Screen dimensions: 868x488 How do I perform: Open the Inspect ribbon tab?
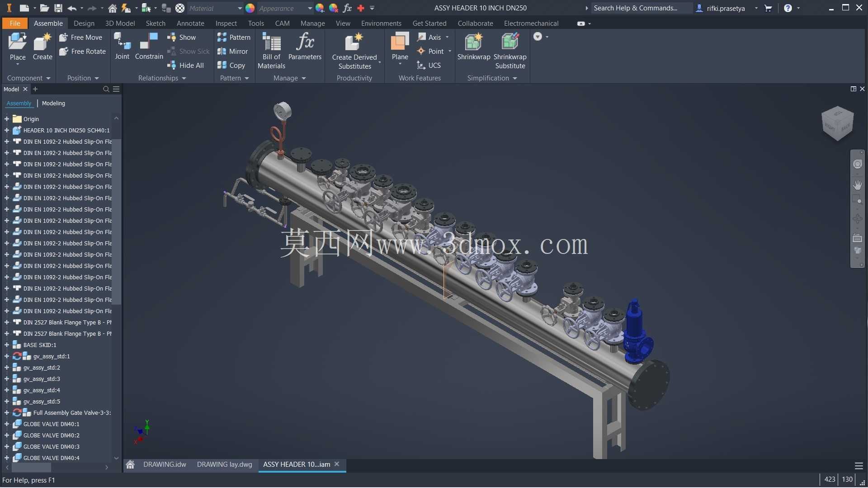pos(226,23)
